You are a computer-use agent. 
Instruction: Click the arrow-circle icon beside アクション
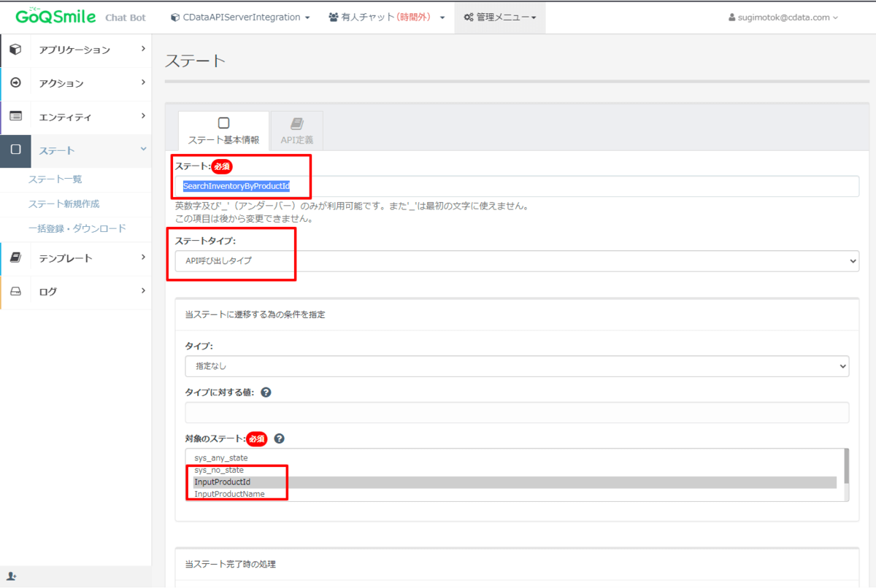15,83
